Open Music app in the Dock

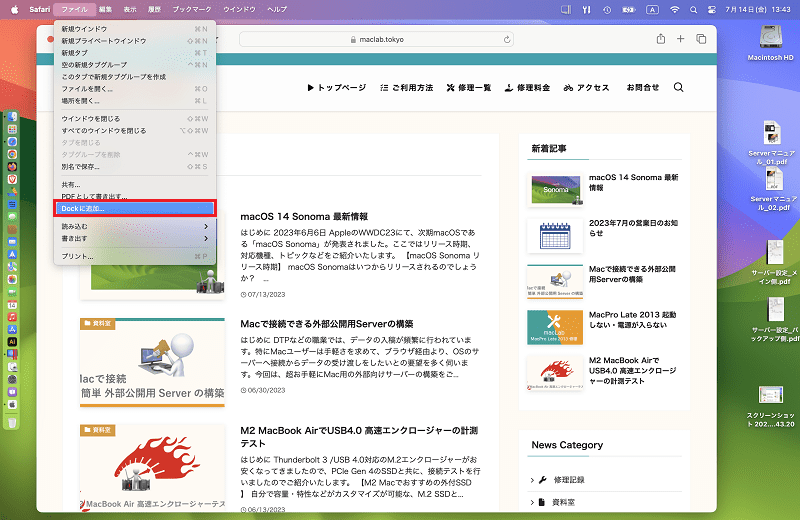click(12, 317)
